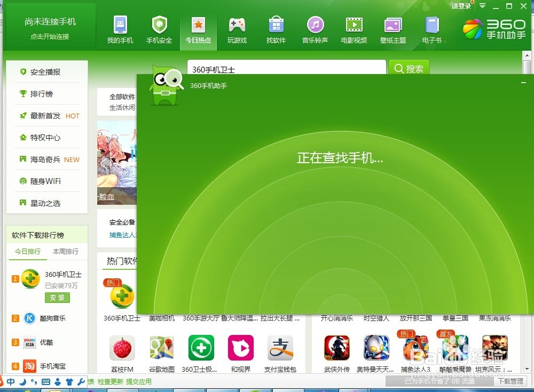This screenshot has width=534, height=392.
Task: Click 点击开始连接 to connect phone
Action: pyautogui.click(x=50, y=36)
